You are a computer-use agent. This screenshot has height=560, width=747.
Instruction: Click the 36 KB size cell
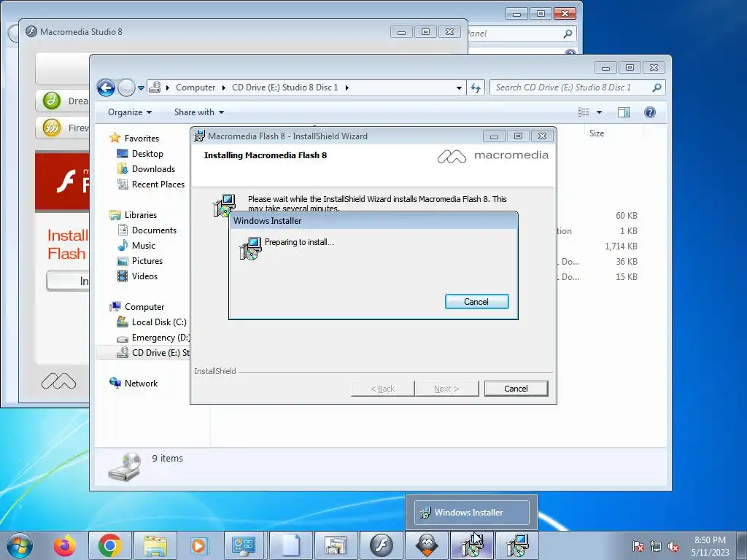pyautogui.click(x=626, y=262)
